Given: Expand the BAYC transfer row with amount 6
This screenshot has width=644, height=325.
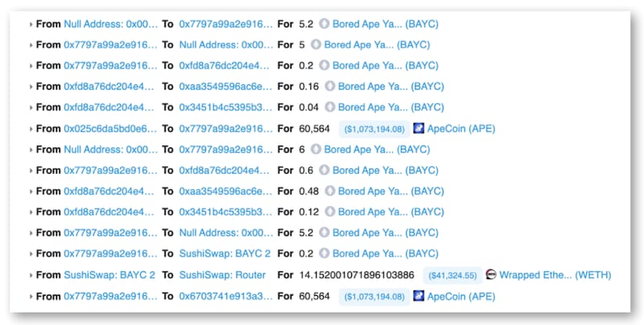Looking at the screenshot, I should (31, 150).
